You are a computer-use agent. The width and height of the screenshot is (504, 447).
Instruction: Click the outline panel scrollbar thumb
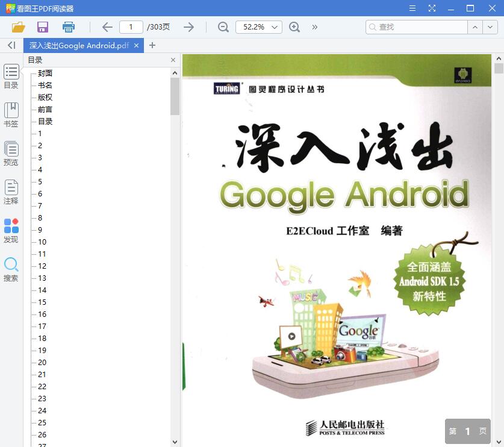pos(175,96)
